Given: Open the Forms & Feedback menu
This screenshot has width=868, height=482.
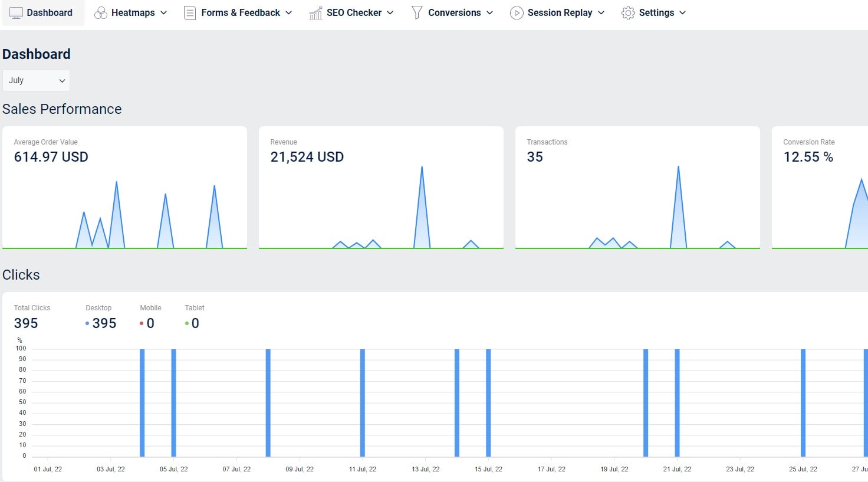Looking at the screenshot, I should (x=238, y=13).
